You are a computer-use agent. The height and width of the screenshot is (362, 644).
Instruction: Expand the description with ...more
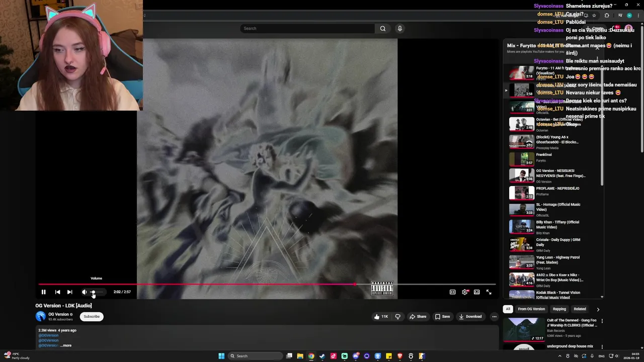click(66, 345)
